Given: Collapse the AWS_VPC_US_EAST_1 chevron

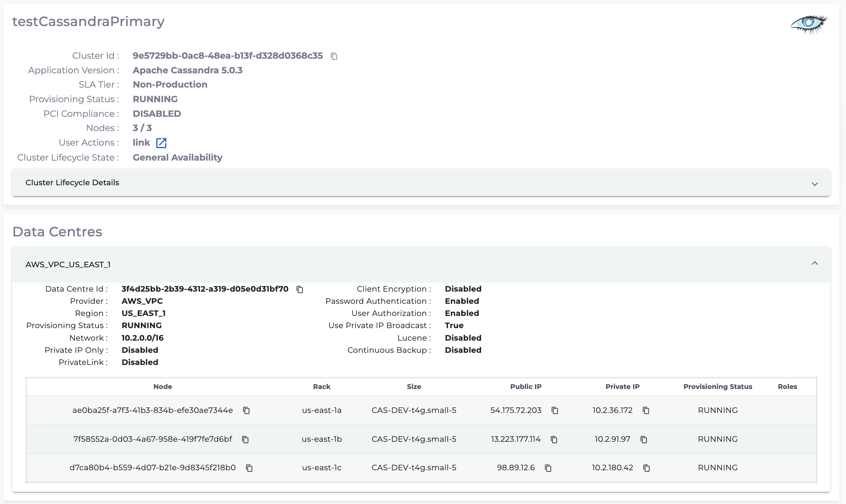Looking at the screenshot, I should 815,263.
